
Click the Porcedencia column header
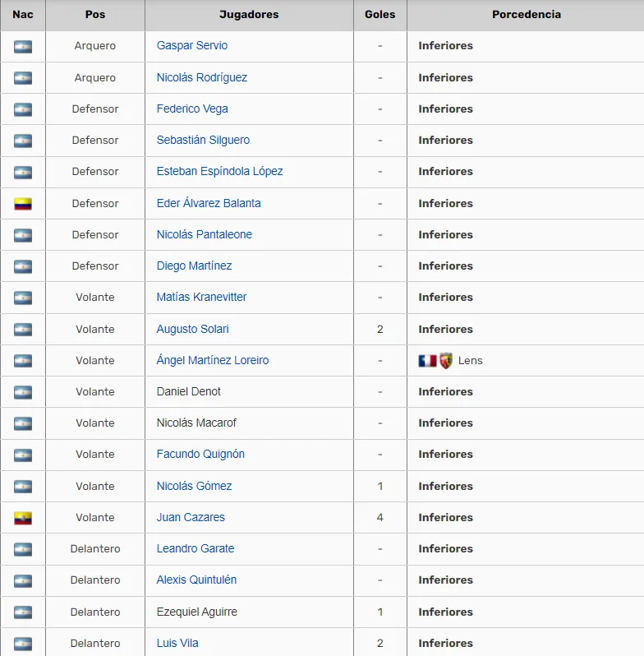[x=526, y=15]
